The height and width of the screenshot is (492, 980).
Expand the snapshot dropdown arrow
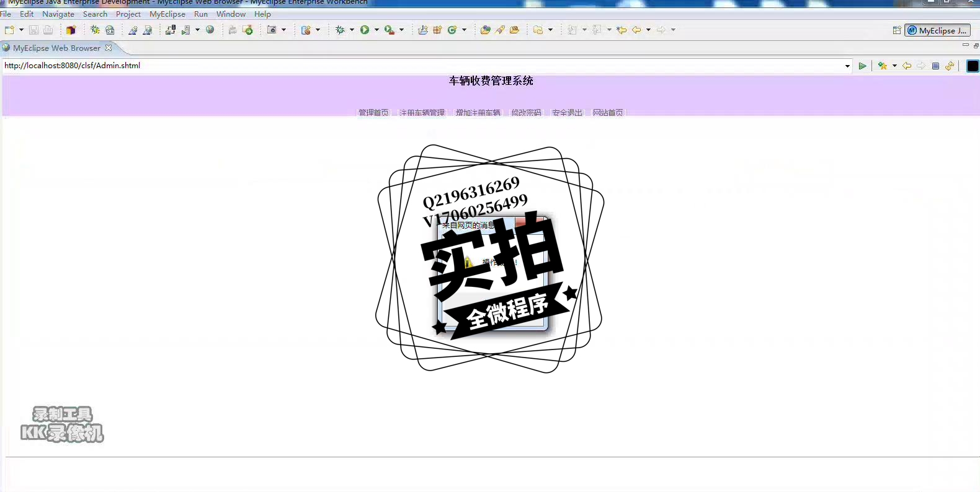coord(283,30)
